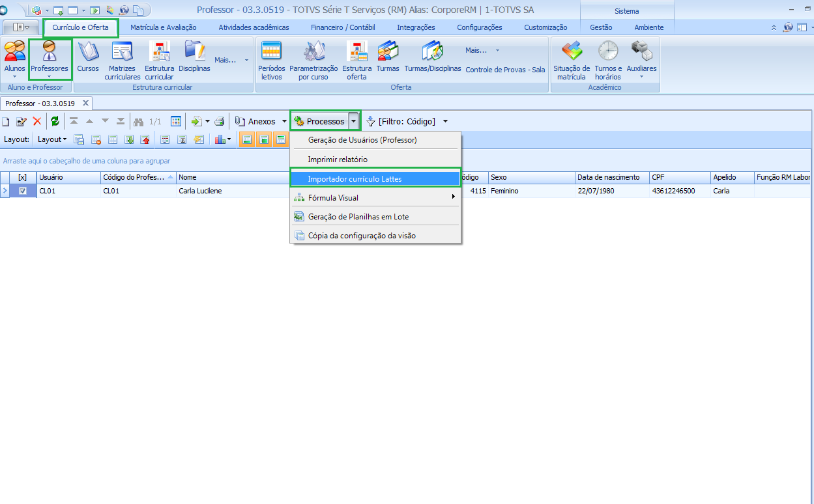Click the grid calendar toolbar icon
Screen dimensions: 814x504
click(176, 121)
